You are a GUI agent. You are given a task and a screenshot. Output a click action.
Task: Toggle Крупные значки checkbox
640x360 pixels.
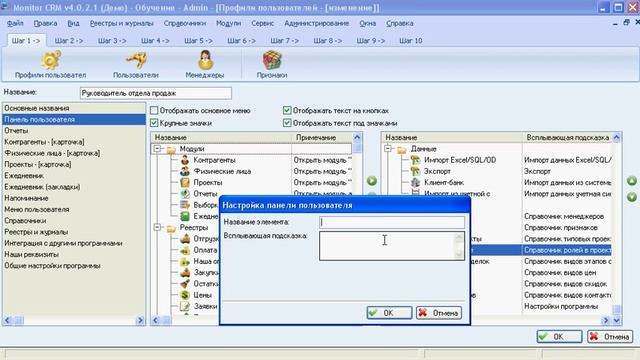pyautogui.click(x=154, y=123)
